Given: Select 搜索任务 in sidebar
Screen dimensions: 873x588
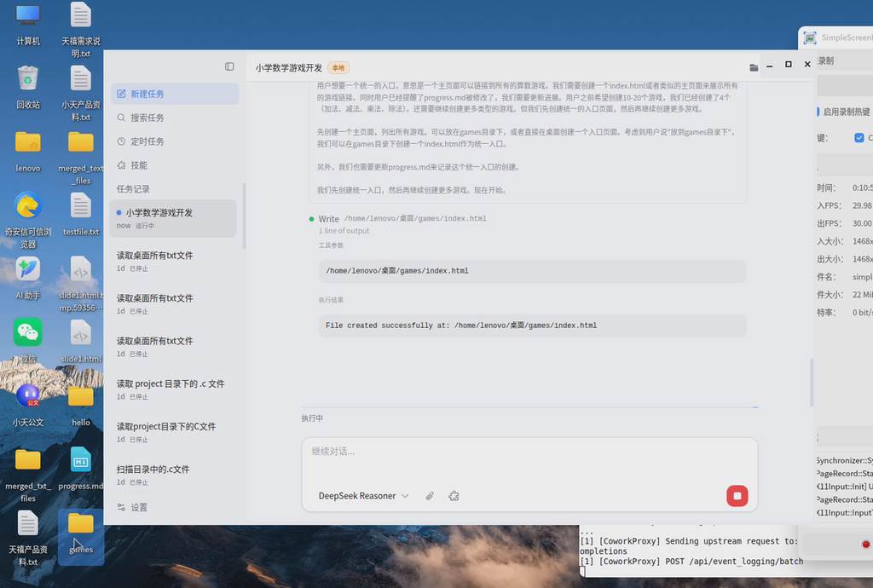Looking at the screenshot, I should point(147,118).
